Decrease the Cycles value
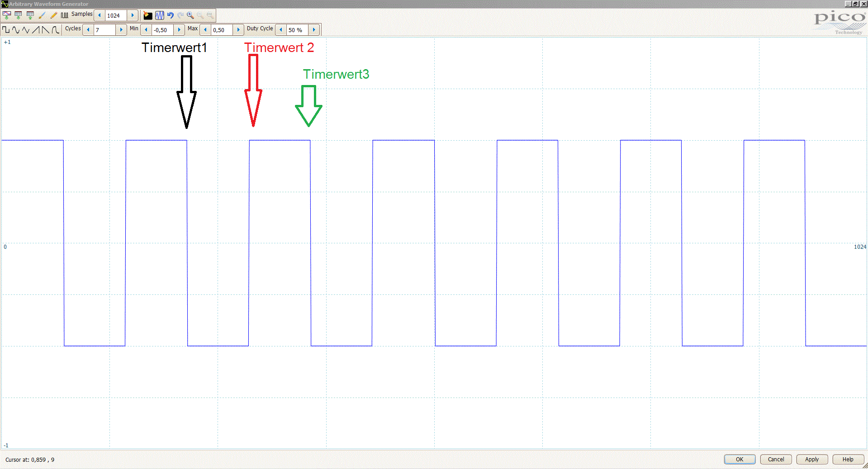Screen dimensions: 868x469 (x=88, y=30)
